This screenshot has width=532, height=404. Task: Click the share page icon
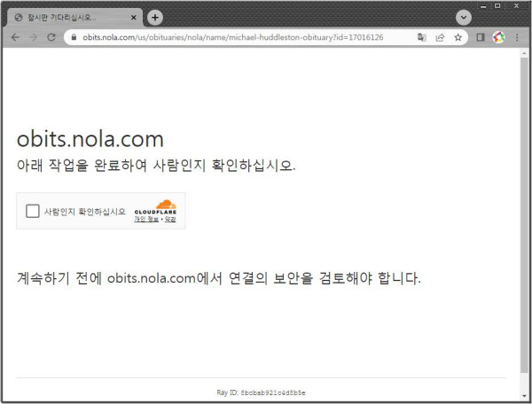coord(440,38)
